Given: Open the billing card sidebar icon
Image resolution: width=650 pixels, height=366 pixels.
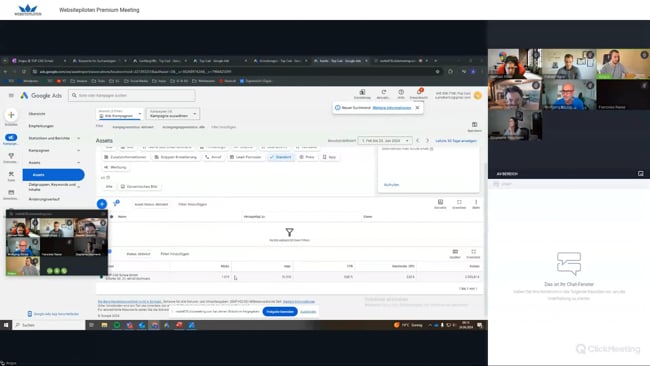Looking at the screenshot, I should pos(11,192).
